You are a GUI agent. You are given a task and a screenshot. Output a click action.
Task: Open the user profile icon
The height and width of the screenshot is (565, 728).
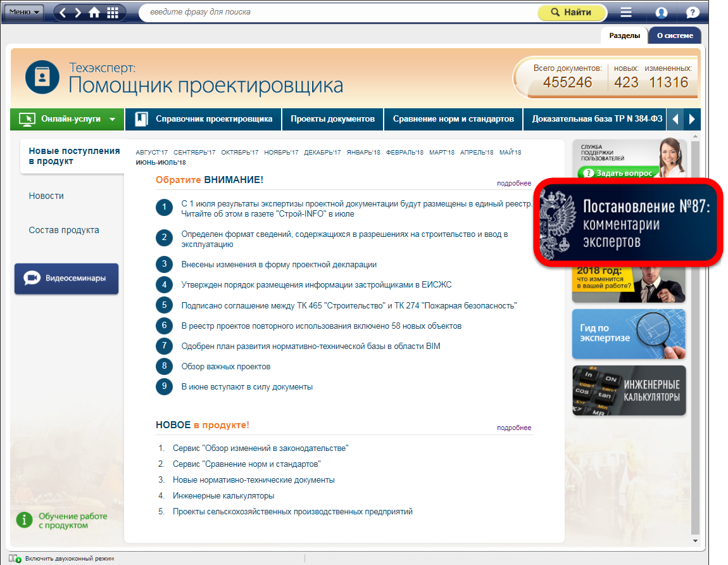(662, 12)
